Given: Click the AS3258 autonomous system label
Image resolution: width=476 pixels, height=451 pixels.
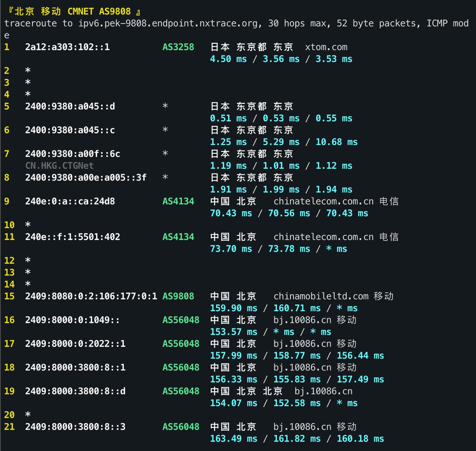Looking at the screenshot, I should pos(178,47).
